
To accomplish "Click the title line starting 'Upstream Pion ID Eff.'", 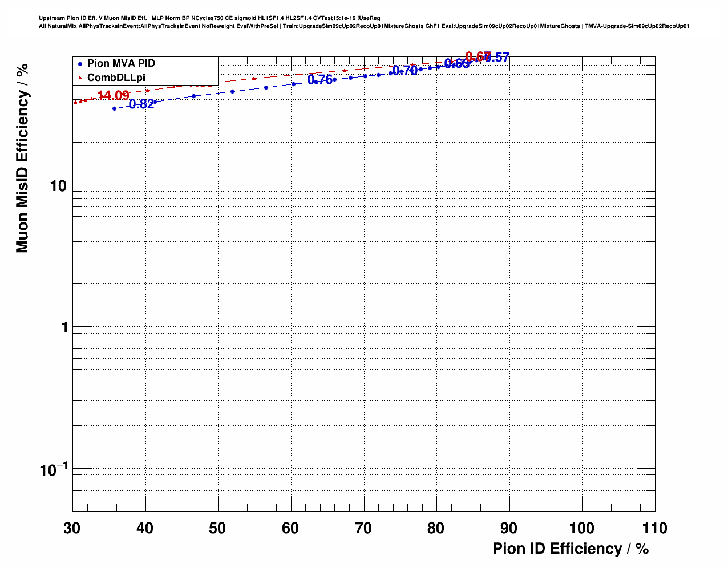I will pos(209,18).
